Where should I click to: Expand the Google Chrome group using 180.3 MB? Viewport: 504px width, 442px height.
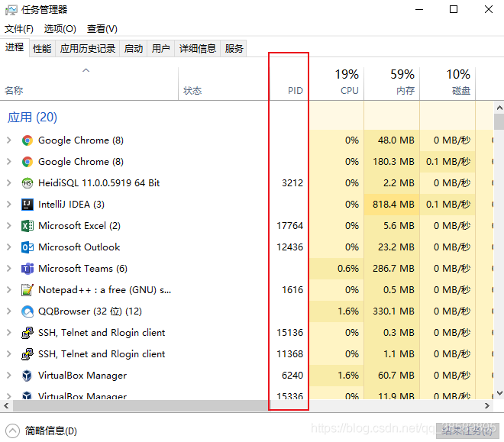[9, 162]
